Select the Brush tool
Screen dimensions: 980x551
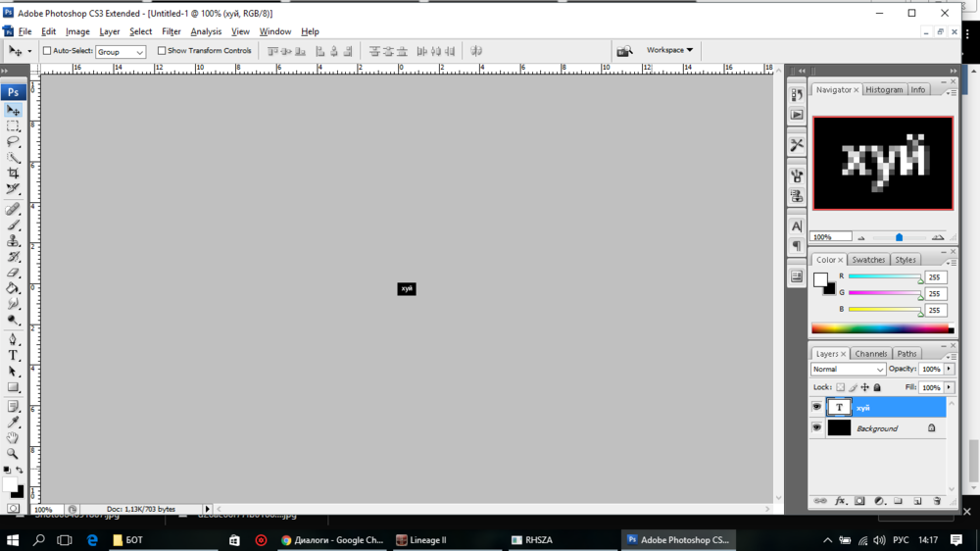coord(13,225)
